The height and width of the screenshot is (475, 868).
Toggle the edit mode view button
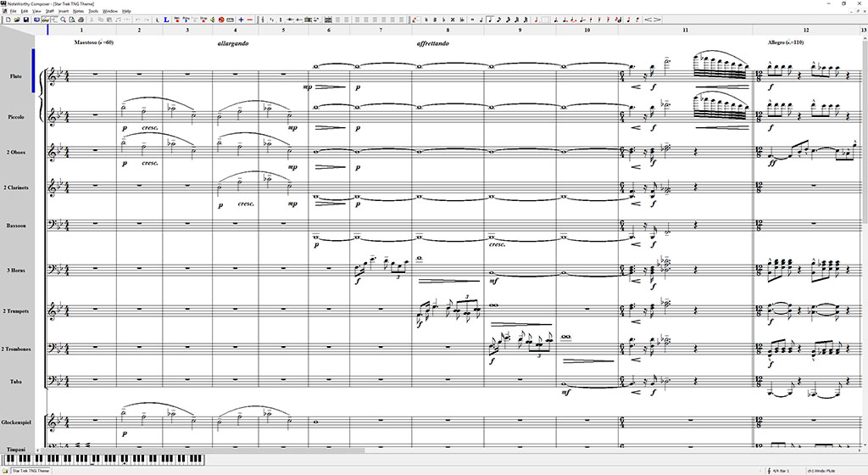45,20
